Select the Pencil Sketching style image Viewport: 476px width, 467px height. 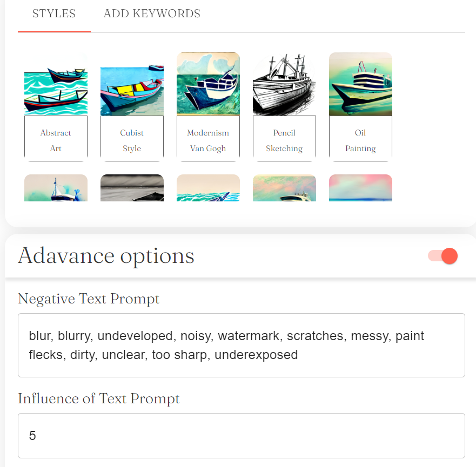coord(284,84)
